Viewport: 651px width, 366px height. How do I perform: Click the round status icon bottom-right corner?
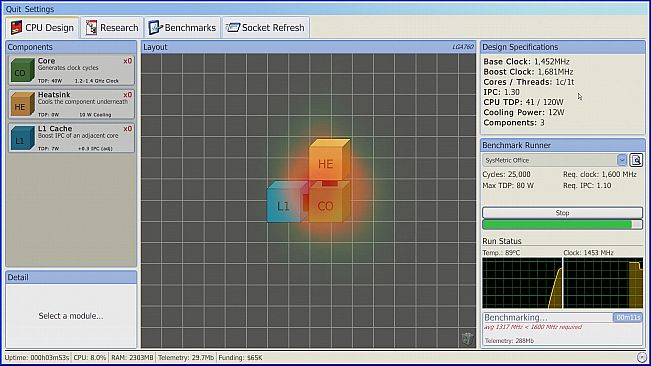pos(642,357)
